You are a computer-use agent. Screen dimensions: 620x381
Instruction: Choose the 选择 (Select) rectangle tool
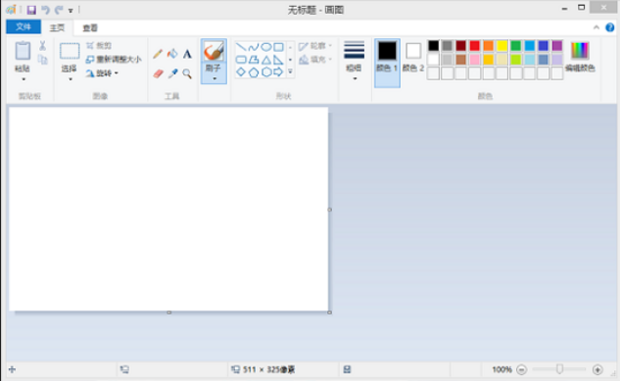69,51
